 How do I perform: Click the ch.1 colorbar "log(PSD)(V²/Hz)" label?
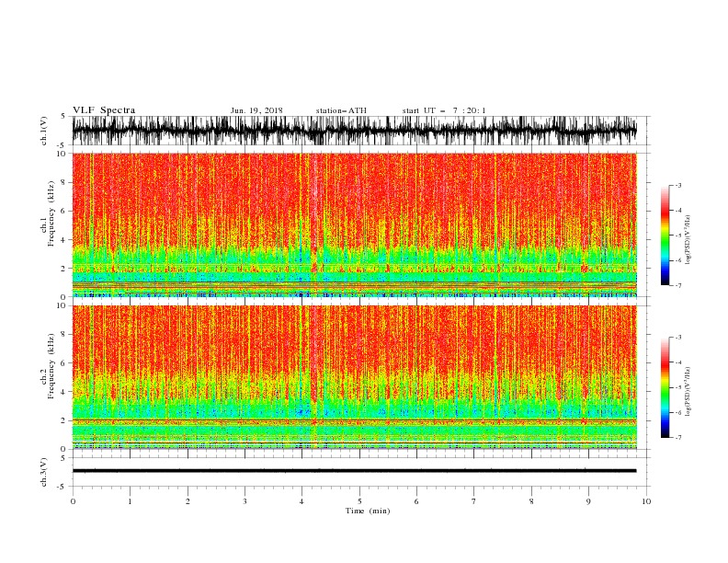[x=688, y=240]
